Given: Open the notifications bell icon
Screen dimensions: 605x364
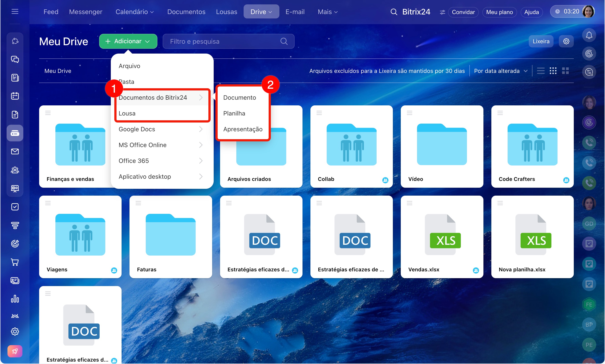Looking at the screenshot, I should pos(589,36).
